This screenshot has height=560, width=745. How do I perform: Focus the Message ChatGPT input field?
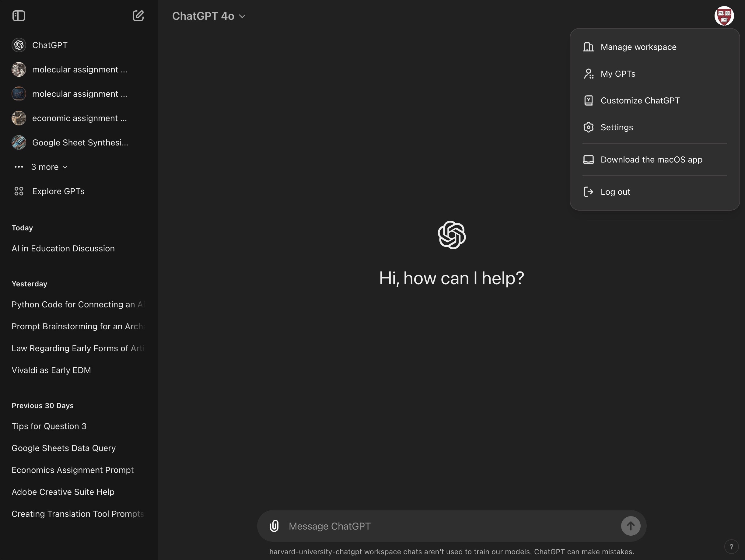(451, 526)
